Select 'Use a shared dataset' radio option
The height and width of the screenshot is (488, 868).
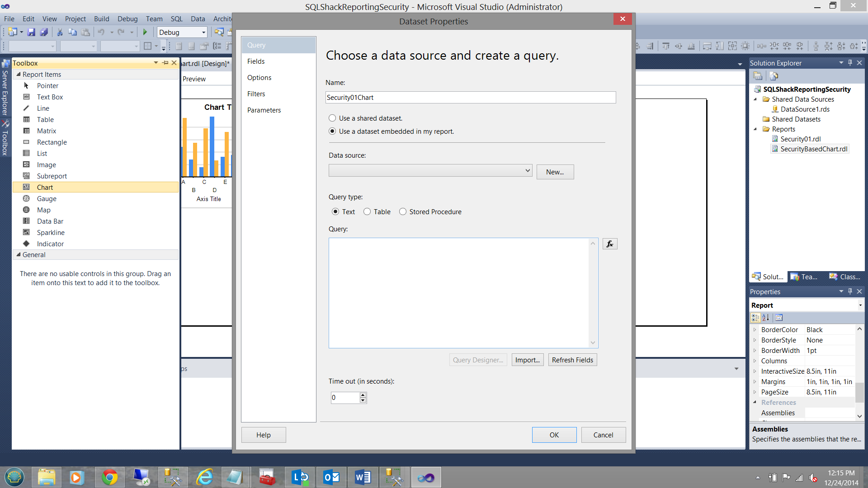pos(332,118)
